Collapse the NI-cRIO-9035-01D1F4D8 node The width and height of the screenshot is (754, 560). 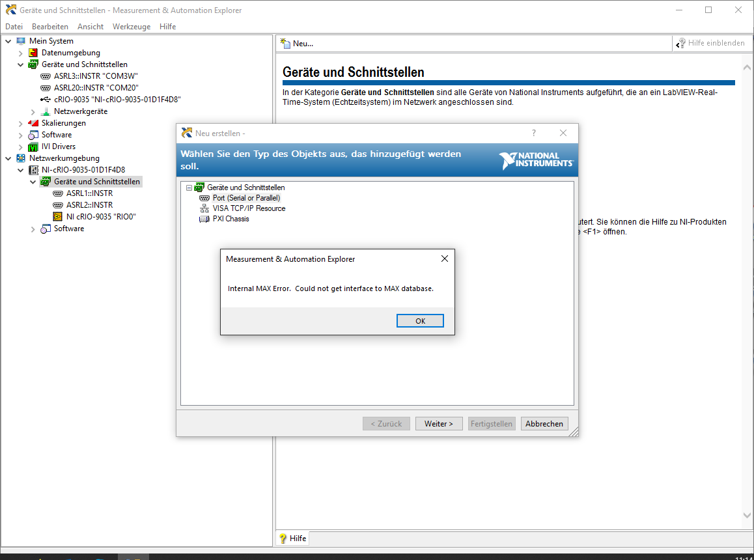coord(21,170)
